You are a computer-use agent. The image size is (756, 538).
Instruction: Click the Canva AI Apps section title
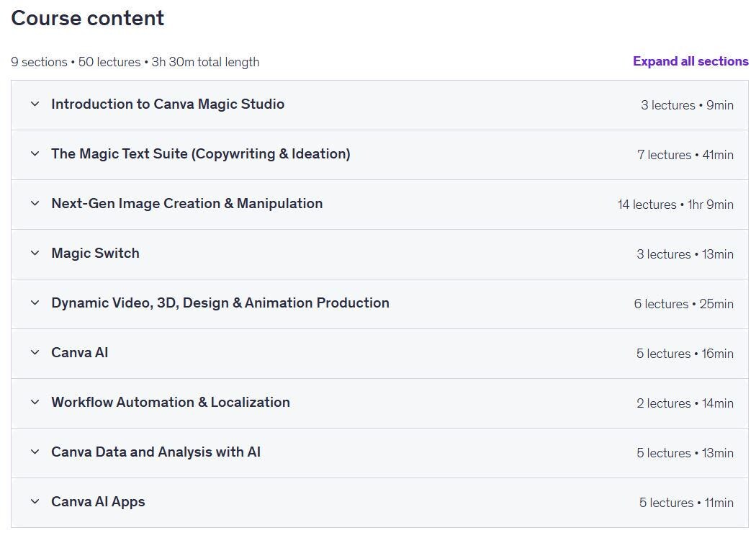pyautogui.click(x=98, y=501)
